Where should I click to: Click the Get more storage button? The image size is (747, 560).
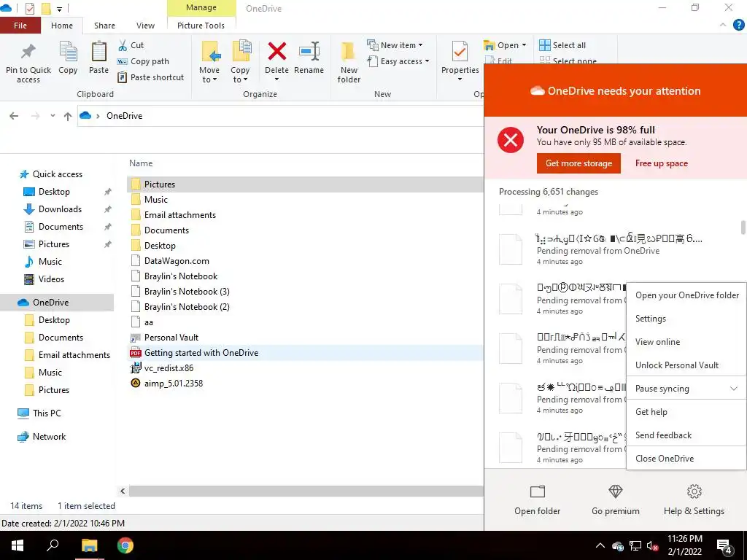tap(578, 163)
